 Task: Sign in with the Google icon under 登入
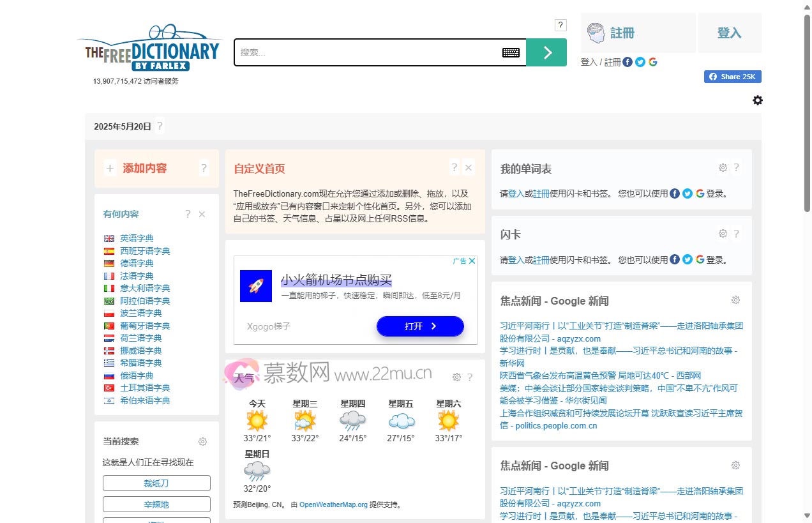point(652,62)
